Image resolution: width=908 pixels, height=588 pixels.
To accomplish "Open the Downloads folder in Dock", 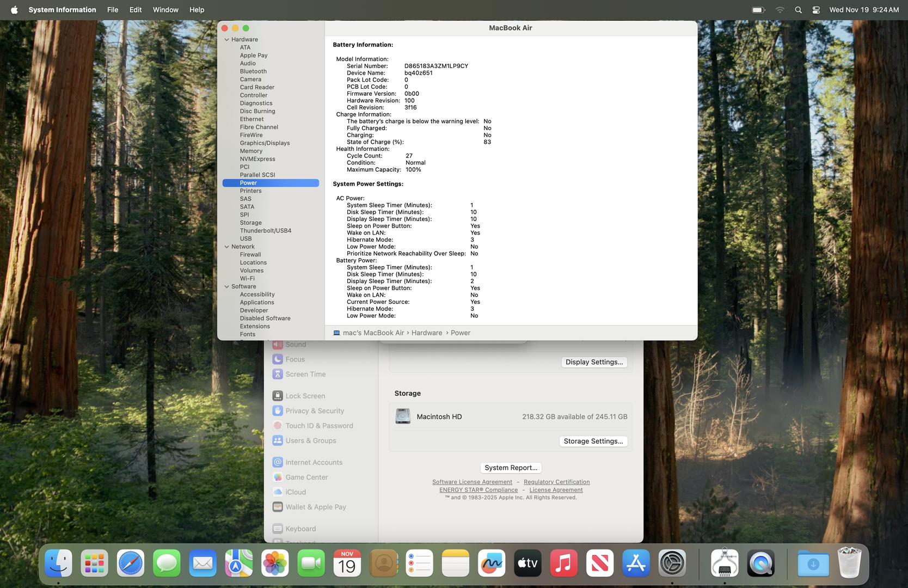I will tap(813, 563).
